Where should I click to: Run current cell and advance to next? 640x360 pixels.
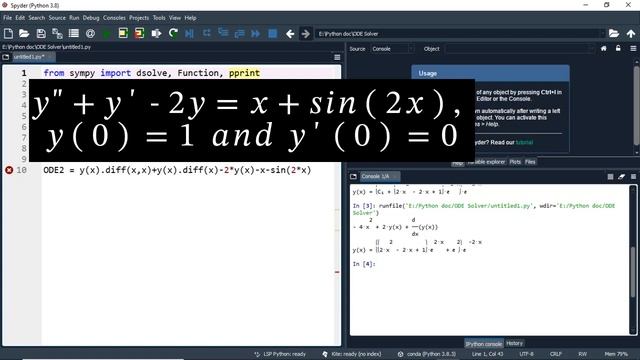(x=139, y=33)
